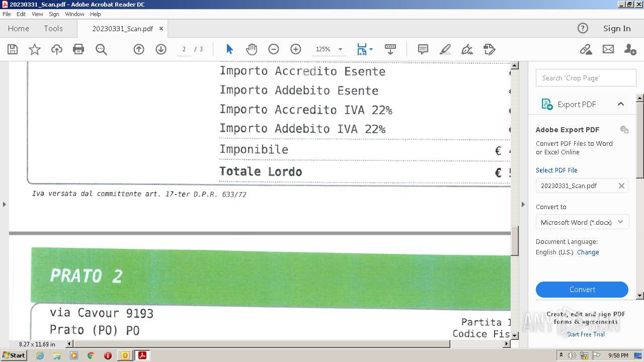This screenshot has height=362, width=644.
Task: Open the File menu
Action: click(7, 14)
